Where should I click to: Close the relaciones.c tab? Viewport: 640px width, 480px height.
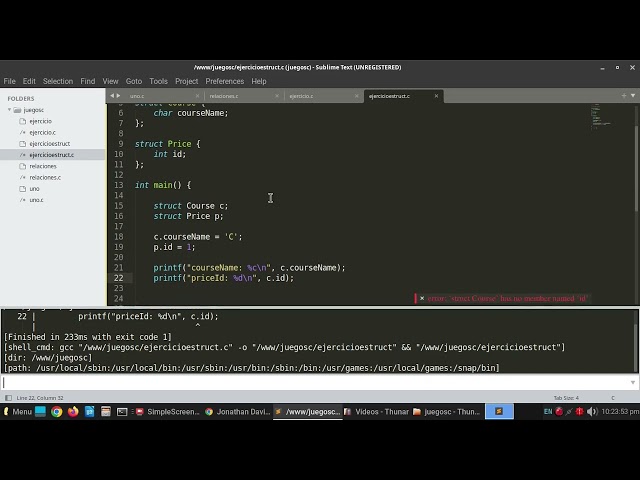(277, 96)
